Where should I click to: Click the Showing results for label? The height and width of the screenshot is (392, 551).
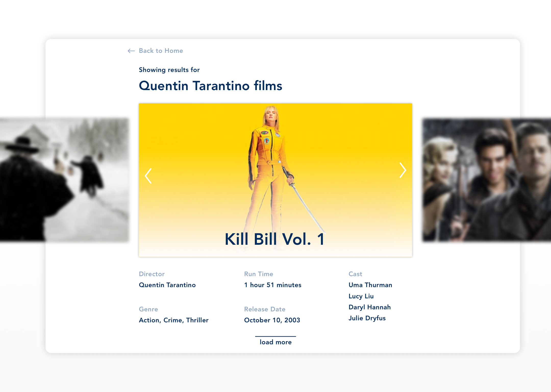click(x=169, y=70)
